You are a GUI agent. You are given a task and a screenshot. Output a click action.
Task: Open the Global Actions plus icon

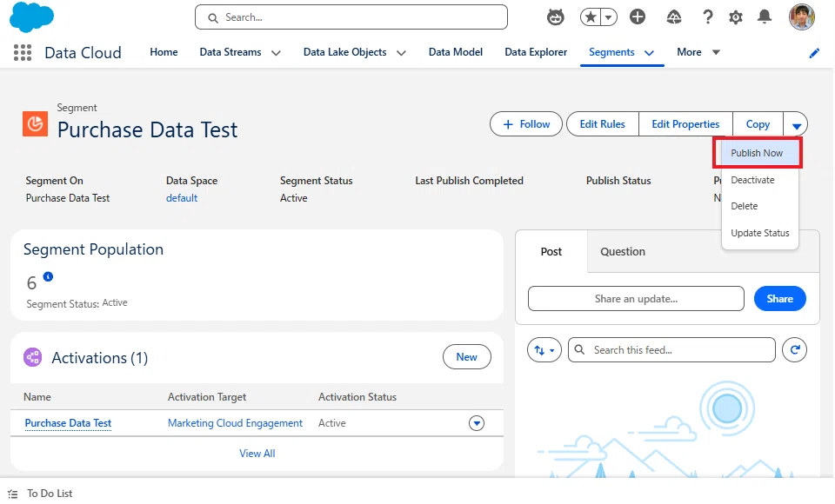(637, 17)
